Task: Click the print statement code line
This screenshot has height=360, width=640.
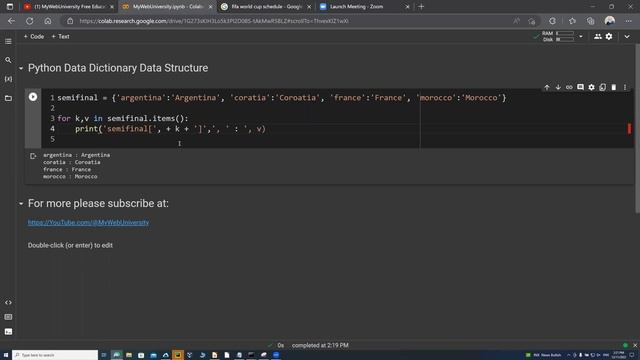Action: tap(170, 129)
